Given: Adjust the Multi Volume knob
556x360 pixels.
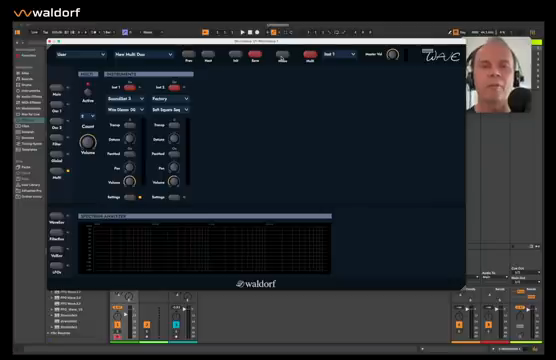Looking at the screenshot, I should [x=88, y=142].
